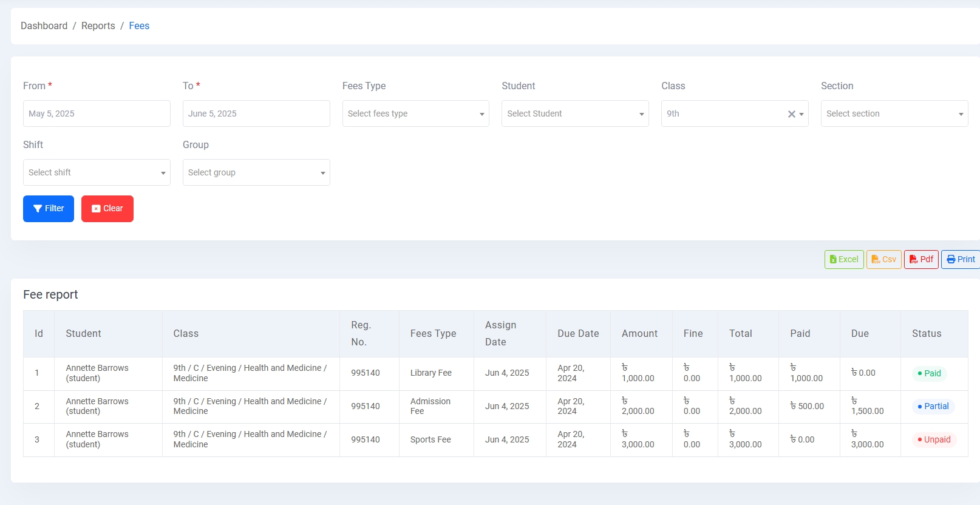
Task: Click the Filter button
Action: click(49, 209)
